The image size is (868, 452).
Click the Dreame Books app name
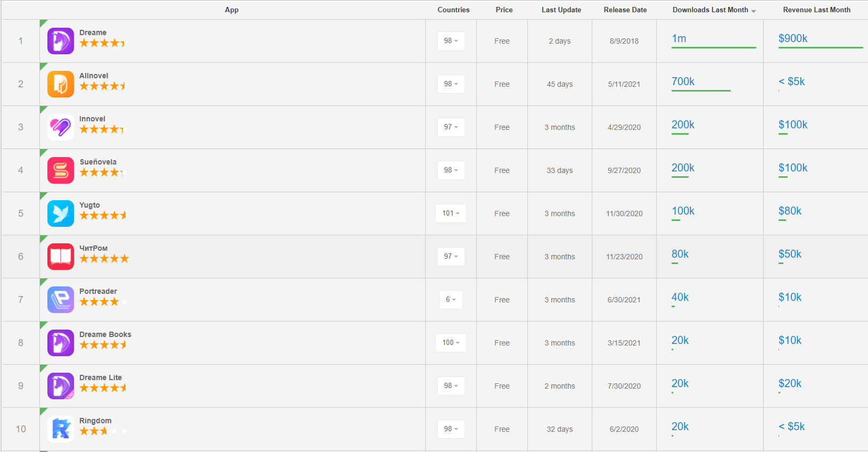[x=105, y=334]
